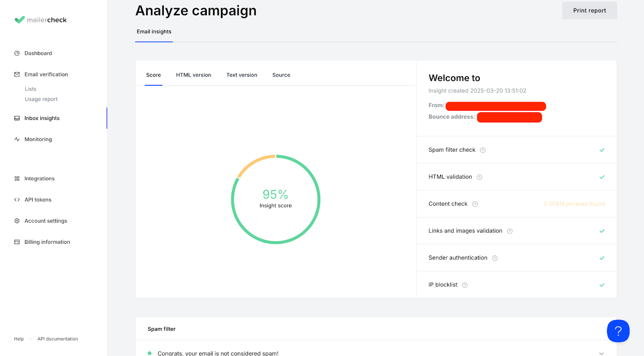
Task: Open the blue help chat bubble
Action: point(618,331)
